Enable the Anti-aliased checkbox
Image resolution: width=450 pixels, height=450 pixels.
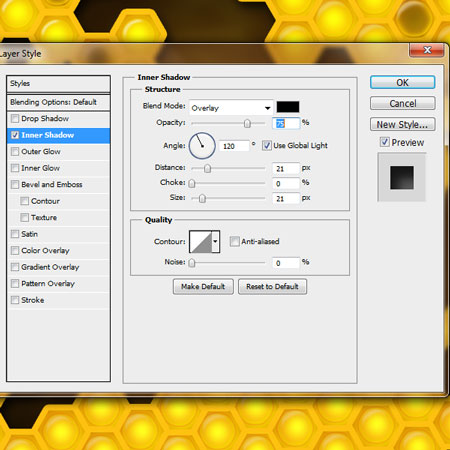pos(234,241)
